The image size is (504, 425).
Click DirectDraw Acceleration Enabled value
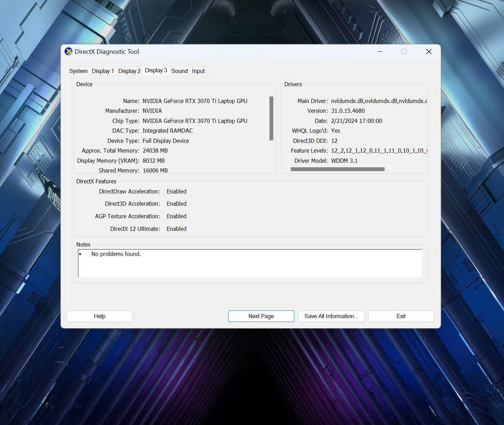coord(177,191)
